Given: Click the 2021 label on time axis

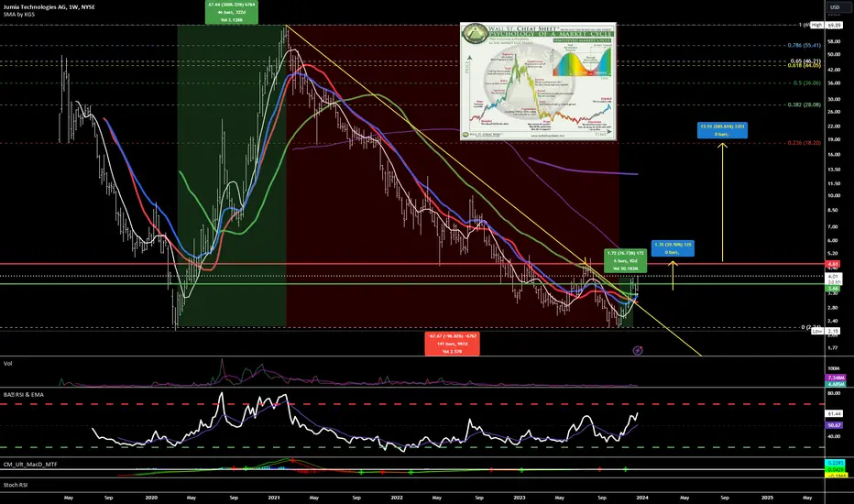Looking at the screenshot, I should pyautogui.click(x=274, y=498).
